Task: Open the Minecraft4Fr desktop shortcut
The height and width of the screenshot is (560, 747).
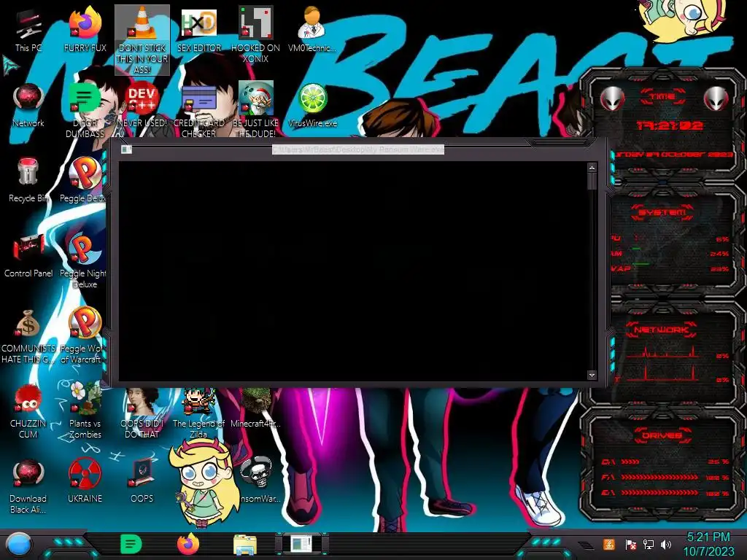Action: (255, 408)
